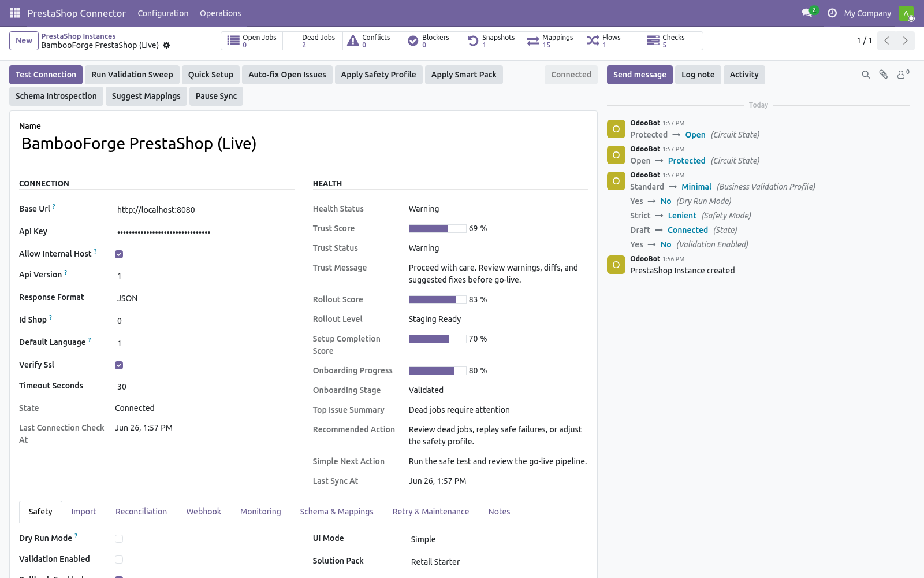
Task: Select the Safety tab
Action: [x=40, y=512]
